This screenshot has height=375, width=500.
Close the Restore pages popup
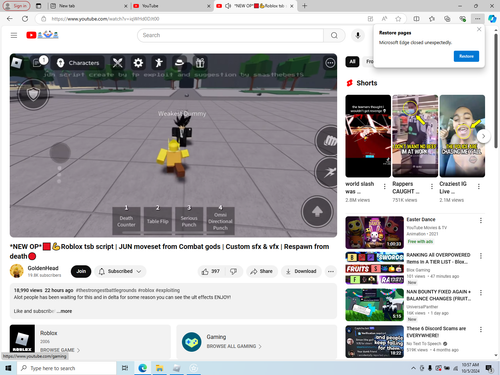click(x=479, y=29)
